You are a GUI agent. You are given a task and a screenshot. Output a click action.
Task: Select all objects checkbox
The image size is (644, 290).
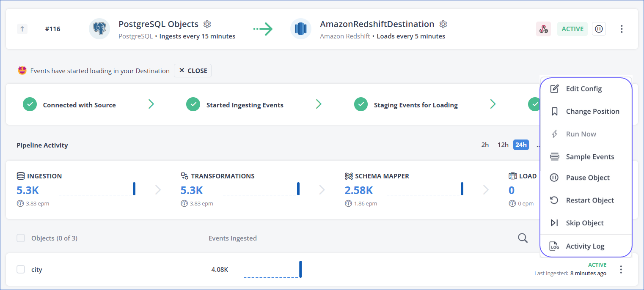click(x=21, y=238)
